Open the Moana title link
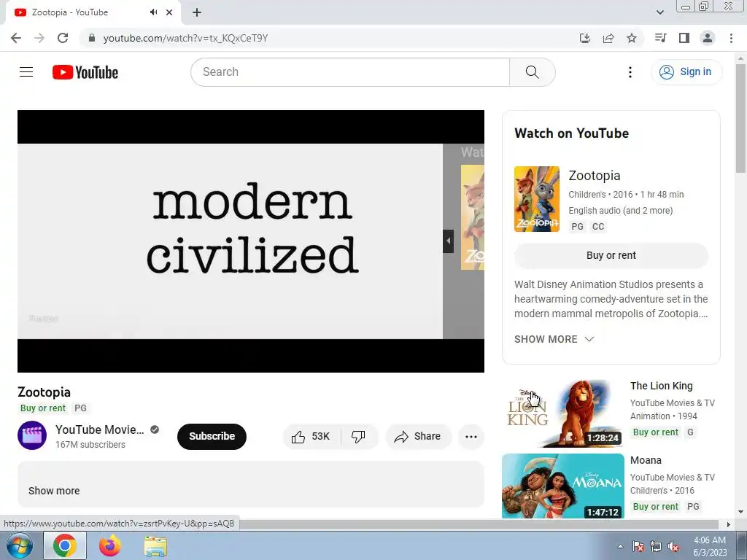The width and height of the screenshot is (747, 560). click(646, 461)
